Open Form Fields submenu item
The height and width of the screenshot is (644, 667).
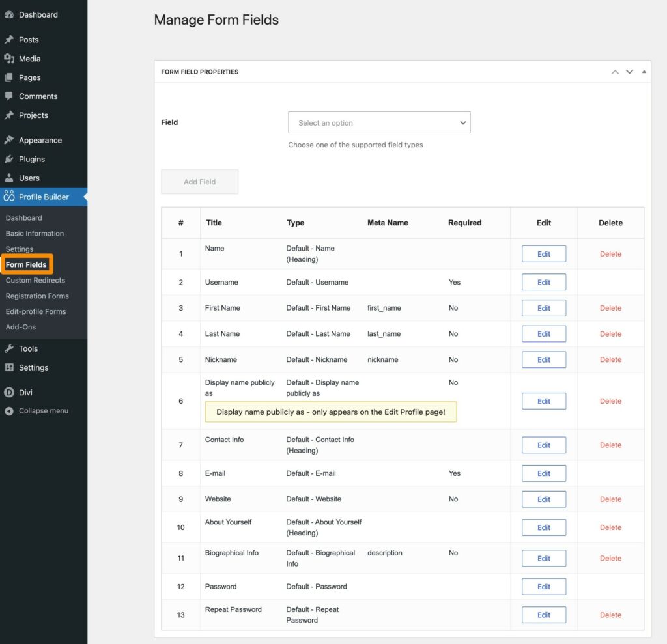(x=26, y=264)
